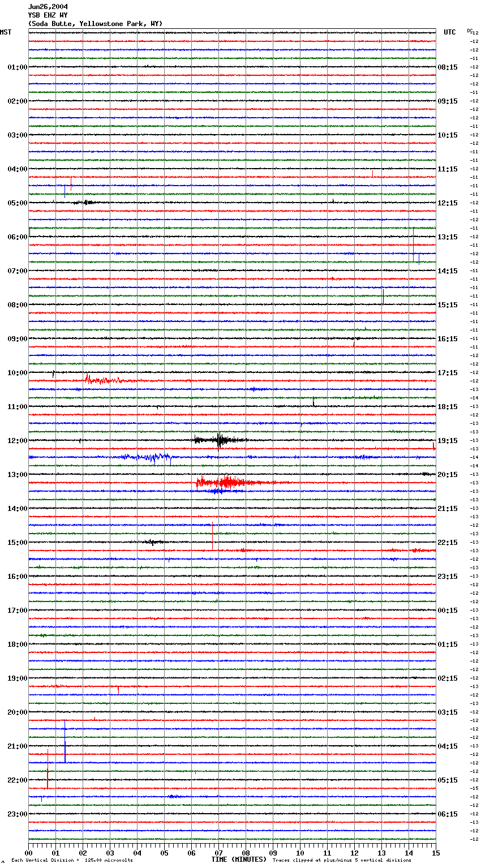Click the 11:15 UTC time label
This screenshot has height=868, width=481.
(x=448, y=169)
